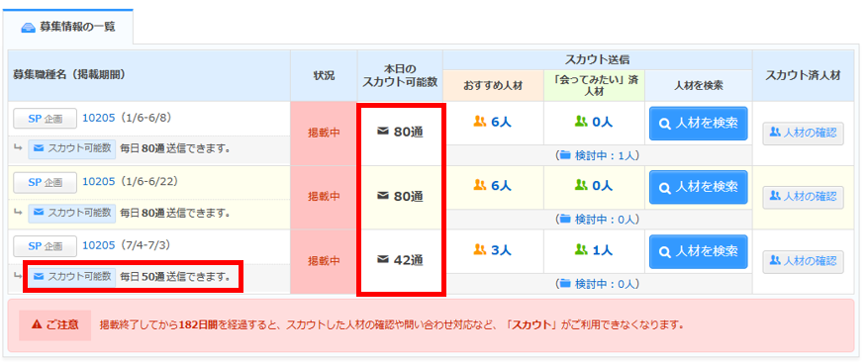868x364 pixels.
Task: Click ご注意 notice label
Action: coord(54,324)
